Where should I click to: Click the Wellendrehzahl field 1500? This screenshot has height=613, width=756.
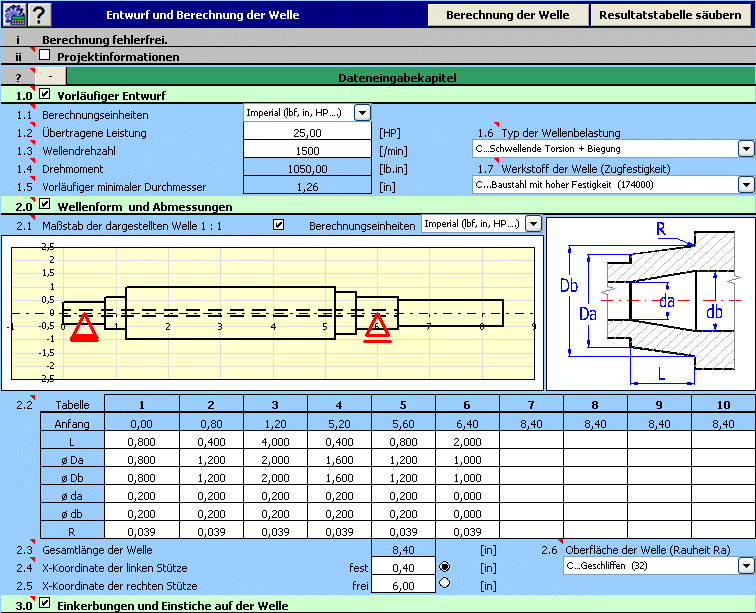coord(307,149)
